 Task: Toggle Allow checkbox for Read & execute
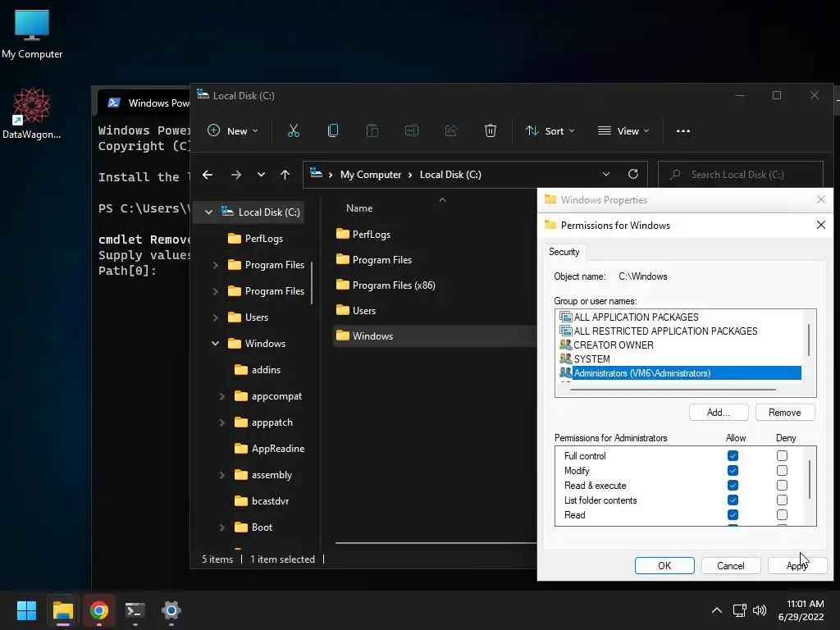(733, 486)
